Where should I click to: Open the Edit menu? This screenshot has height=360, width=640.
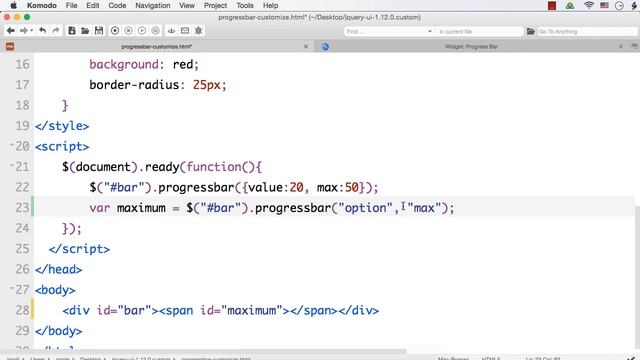[x=93, y=6]
